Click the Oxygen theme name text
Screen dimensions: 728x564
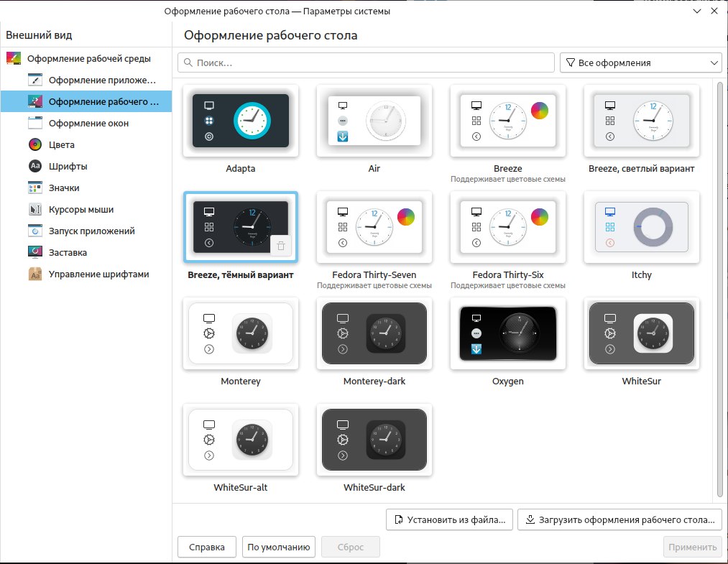click(x=508, y=381)
